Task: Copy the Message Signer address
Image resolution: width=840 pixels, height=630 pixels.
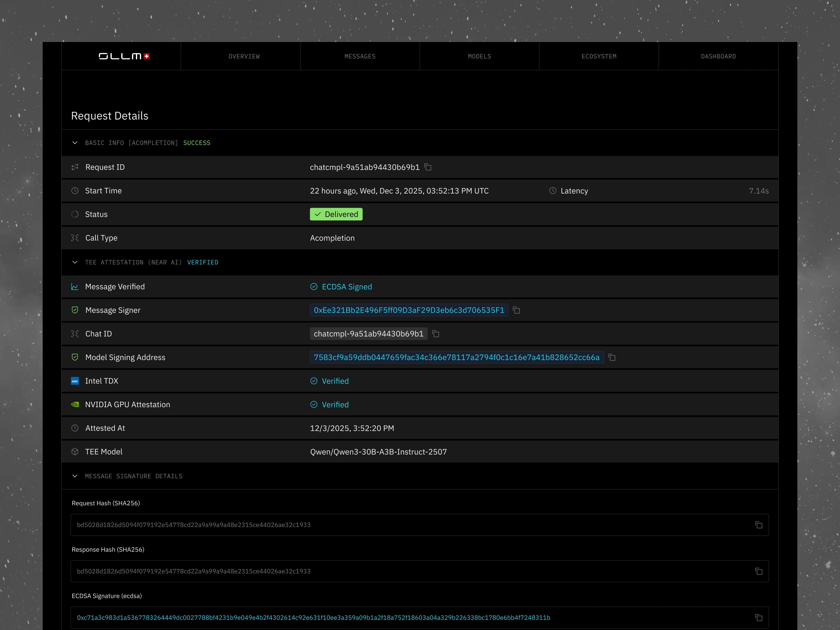Action: [x=516, y=310]
